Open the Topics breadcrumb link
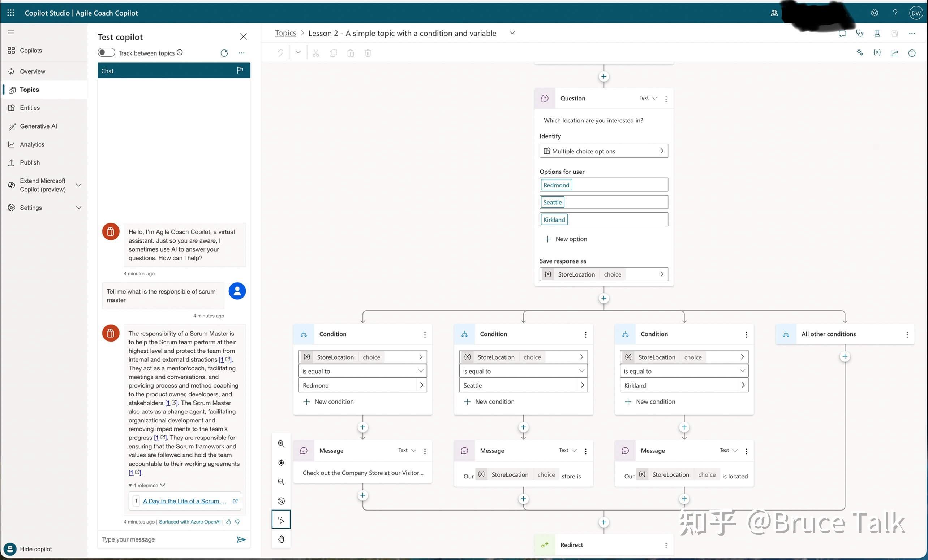Viewport: 928px width, 560px height. tap(285, 33)
